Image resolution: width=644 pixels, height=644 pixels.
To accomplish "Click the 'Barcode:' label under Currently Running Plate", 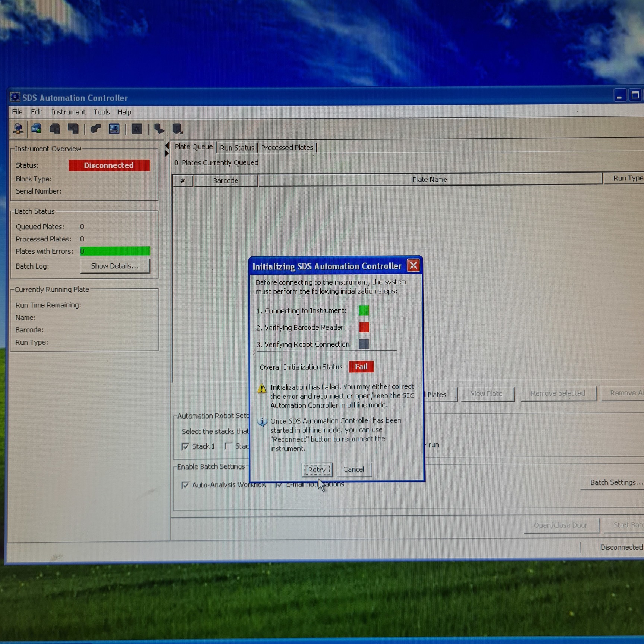I will (x=29, y=330).
